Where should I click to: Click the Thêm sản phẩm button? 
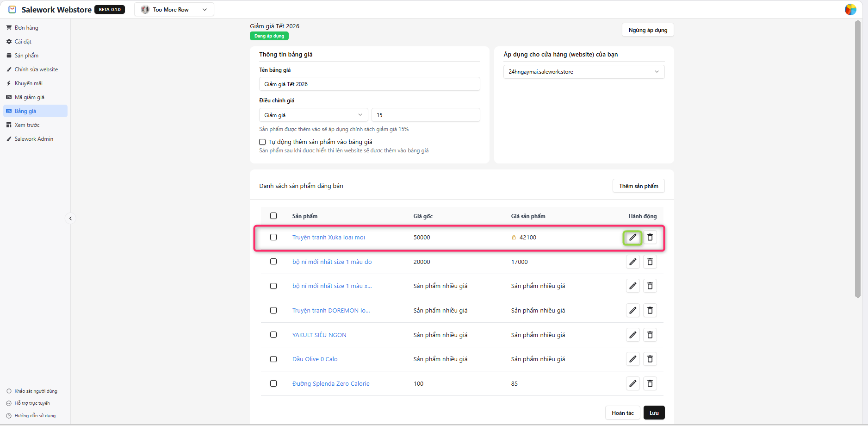click(639, 186)
